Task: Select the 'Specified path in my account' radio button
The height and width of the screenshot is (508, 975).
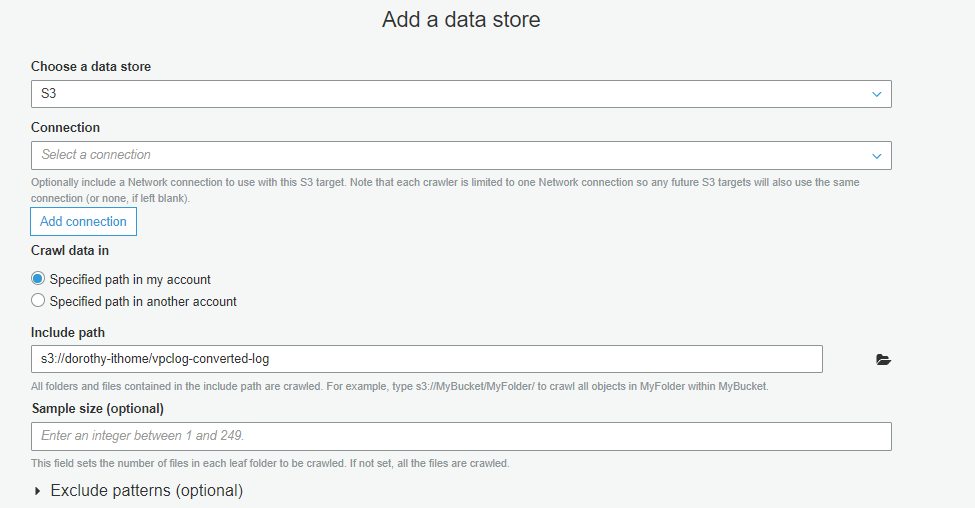Action: coord(38,279)
